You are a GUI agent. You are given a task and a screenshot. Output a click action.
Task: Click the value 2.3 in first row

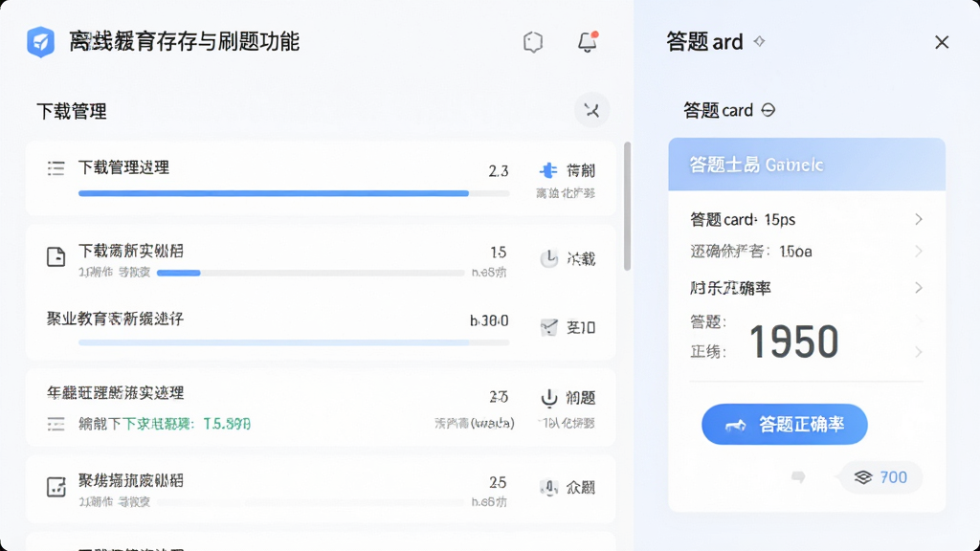pos(498,170)
